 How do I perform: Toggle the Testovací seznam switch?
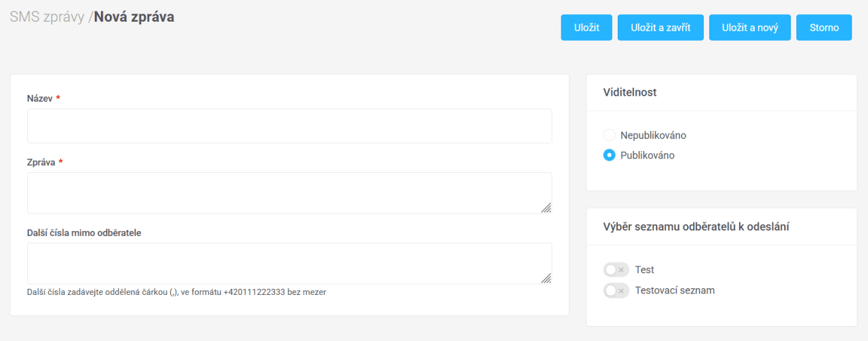pos(616,291)
